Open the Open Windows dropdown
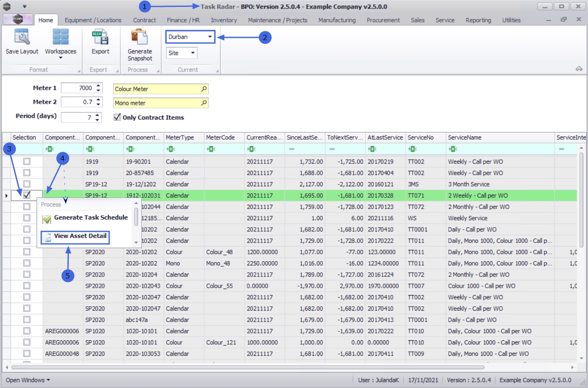The image size is (588, 388). pos(28,380)
